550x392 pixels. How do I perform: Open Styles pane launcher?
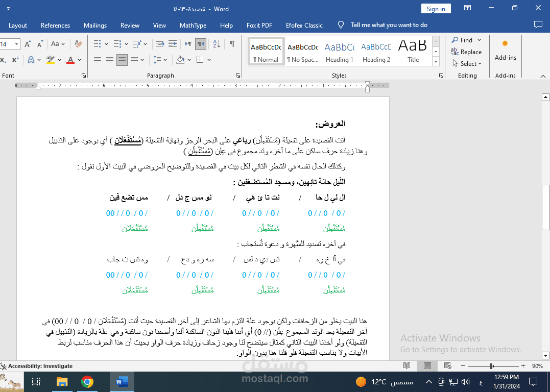[441, 76]
